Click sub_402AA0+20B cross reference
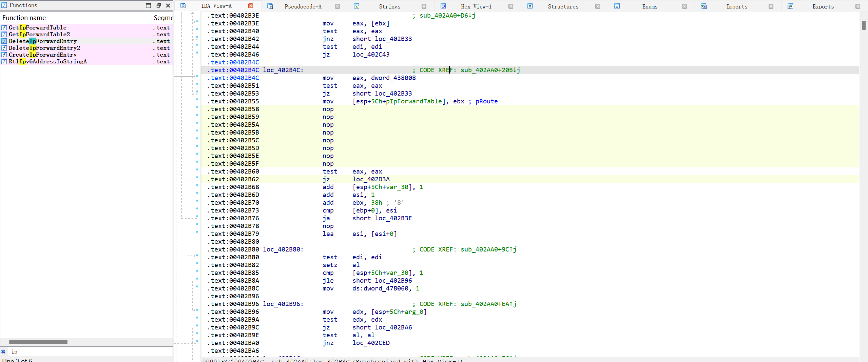This screenshot has width=868, height=362. click(x=490, y=70)
